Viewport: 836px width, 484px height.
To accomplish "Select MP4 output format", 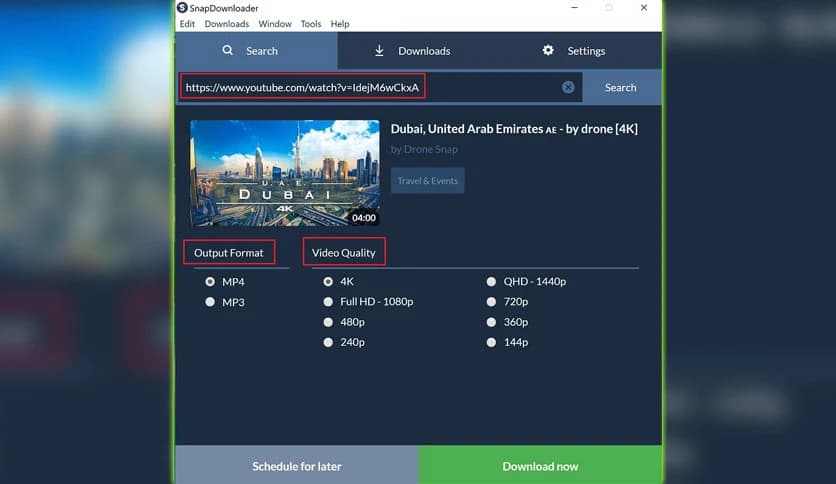I will (210, 281).
